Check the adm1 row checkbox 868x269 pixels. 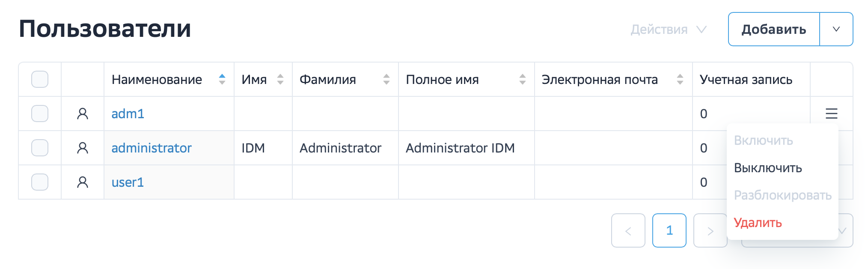[x=40, y=114]
